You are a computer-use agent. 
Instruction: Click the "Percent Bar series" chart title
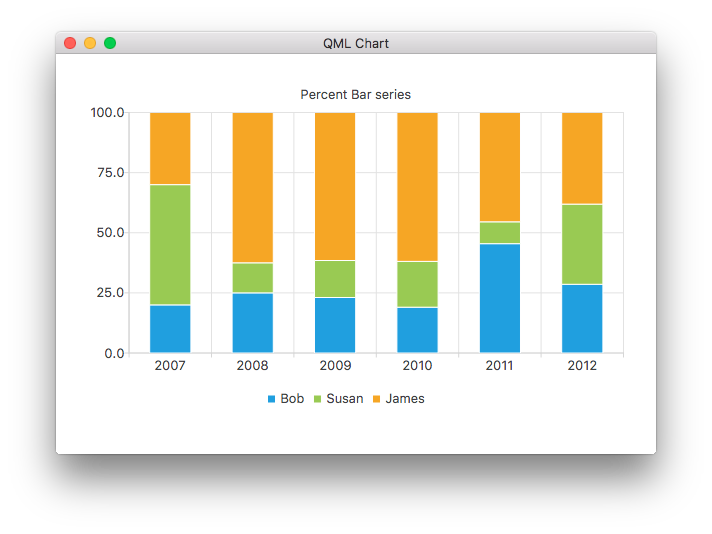356,95
